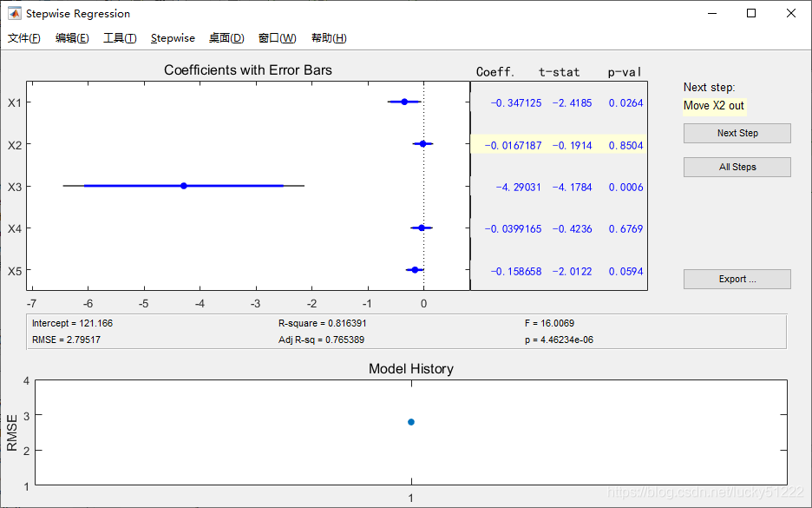Screen dimensions: 812x508
Task: Run All Steps button
Action: 737,167
